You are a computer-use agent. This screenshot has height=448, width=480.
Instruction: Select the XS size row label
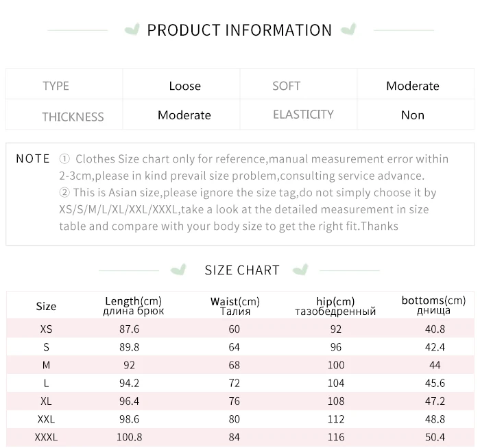(46, 329)
